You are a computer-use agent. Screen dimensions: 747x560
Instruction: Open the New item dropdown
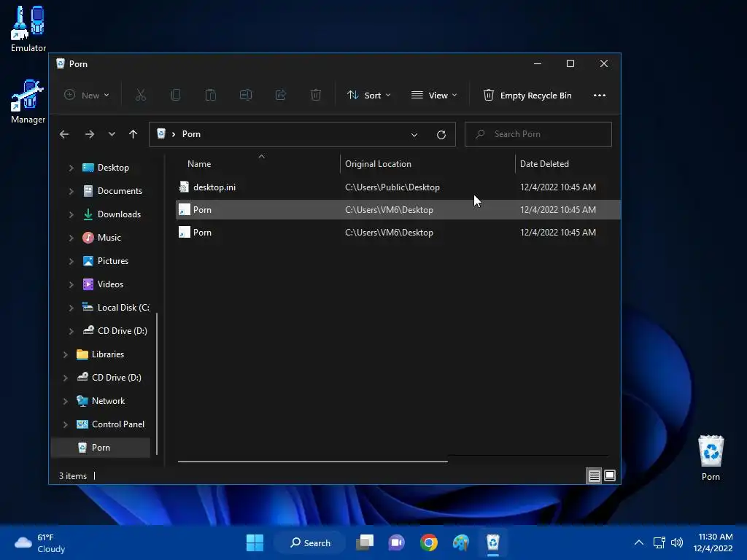[x=87, y=96]
